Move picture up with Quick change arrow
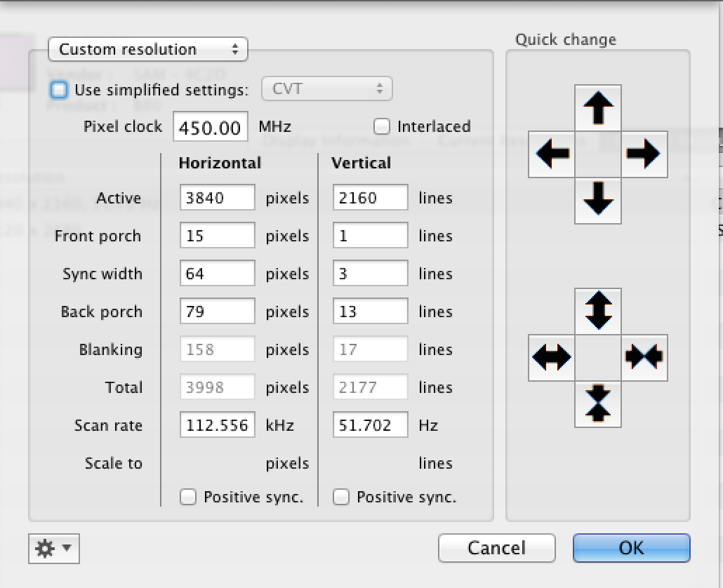The width and height of the screenshot is (723, 588). tap(598, 108)
